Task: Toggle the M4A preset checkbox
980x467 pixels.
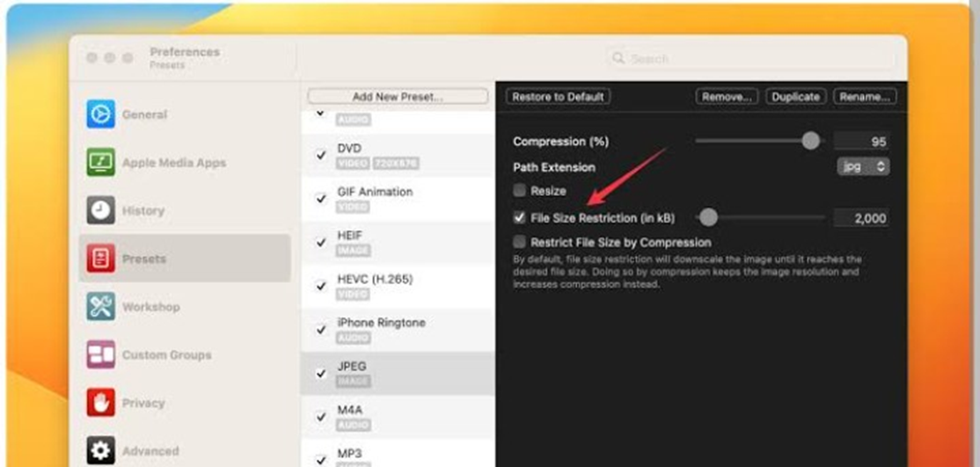Action: [x=321, y=417]
